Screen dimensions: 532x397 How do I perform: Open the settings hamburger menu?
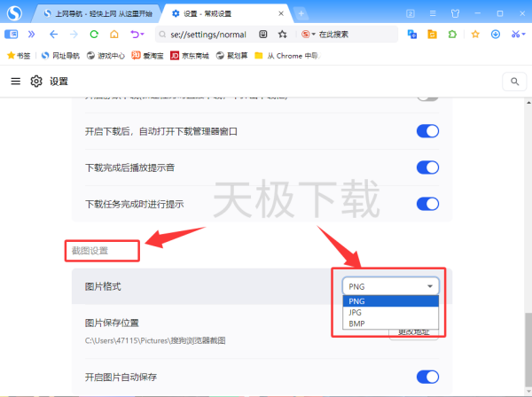coord(16,81)
